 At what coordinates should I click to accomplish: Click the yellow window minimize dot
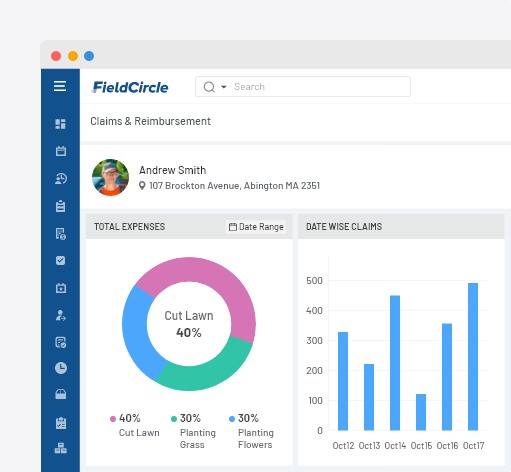[73, 56]
